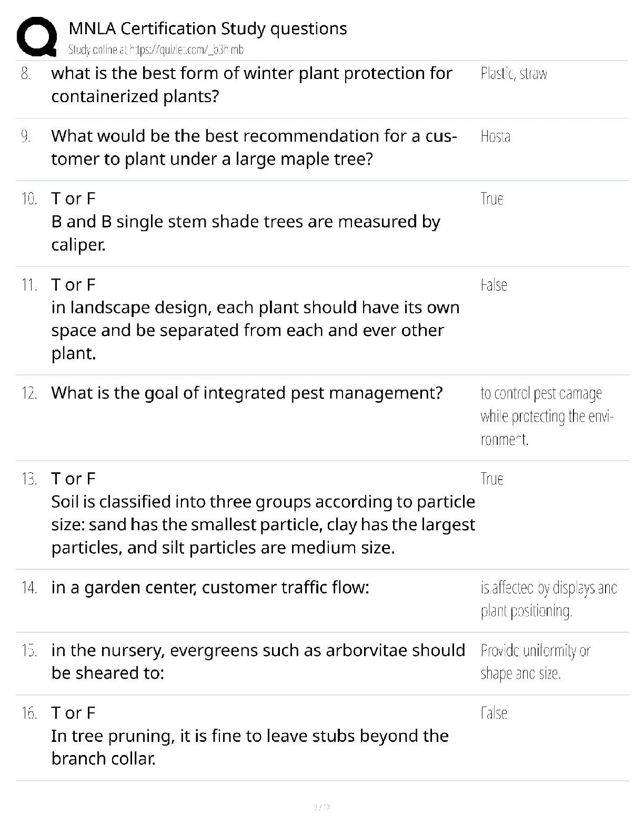Click the answer about displays and plant positioning
The height and width of the screenshot is (834, 644).
point(549,599)
